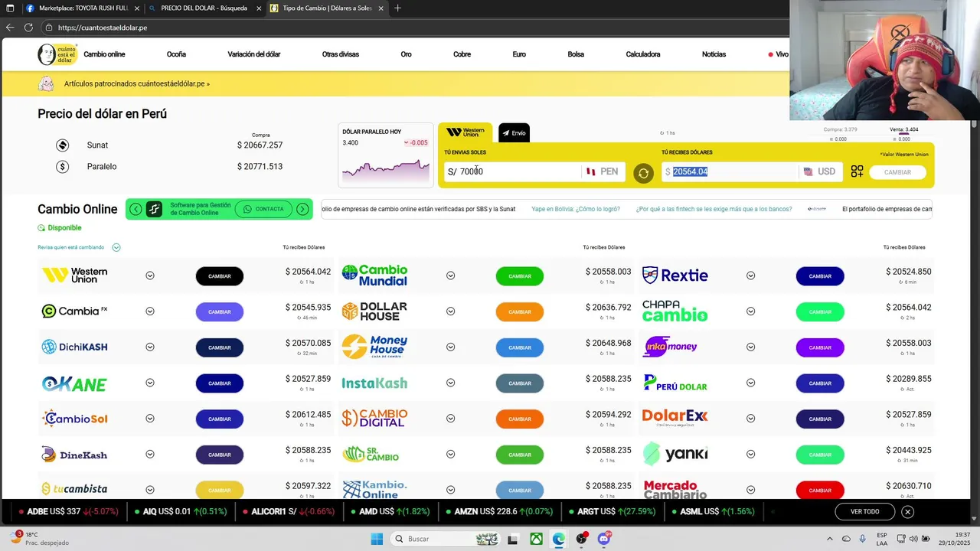Click the VER TODO button

tap(864, 511)
